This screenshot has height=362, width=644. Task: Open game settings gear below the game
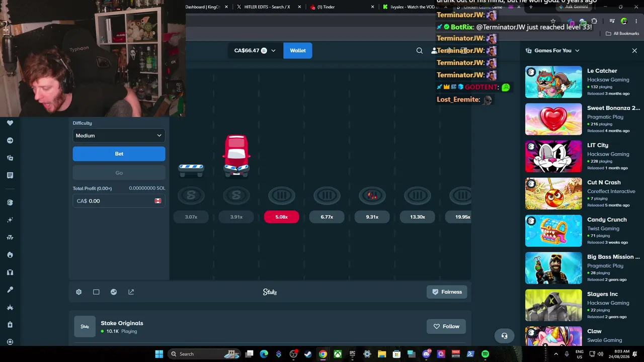[78, 292]
